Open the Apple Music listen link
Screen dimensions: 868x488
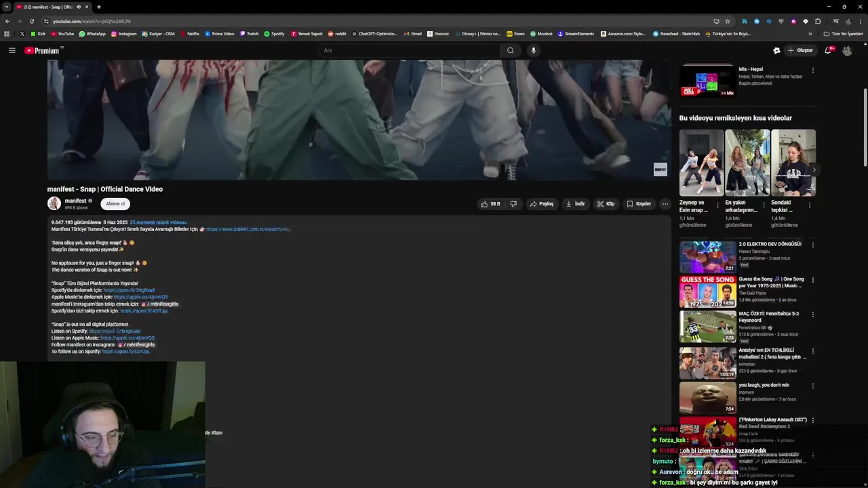(140, 297)
